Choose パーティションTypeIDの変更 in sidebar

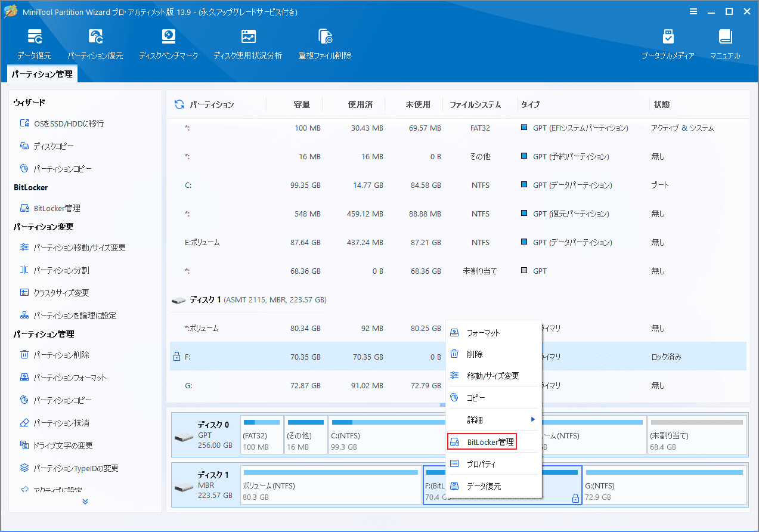pyautogui.click(x=69, y=468)
